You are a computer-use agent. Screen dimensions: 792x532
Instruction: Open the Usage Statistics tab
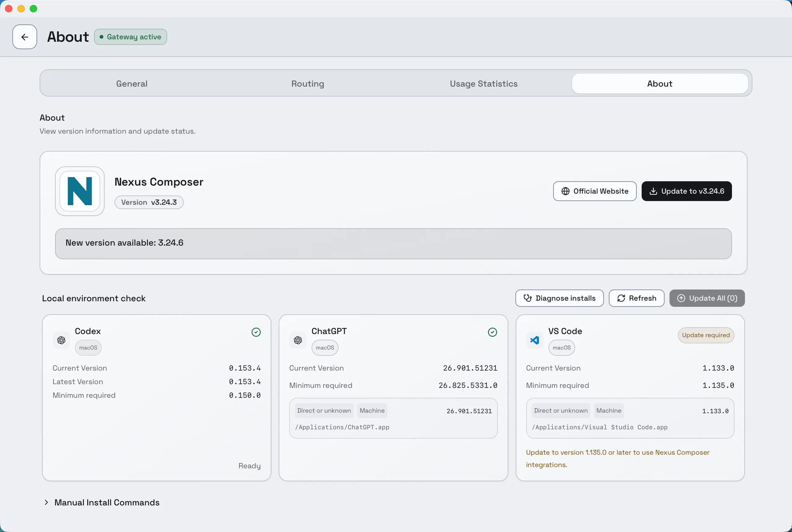484,84
